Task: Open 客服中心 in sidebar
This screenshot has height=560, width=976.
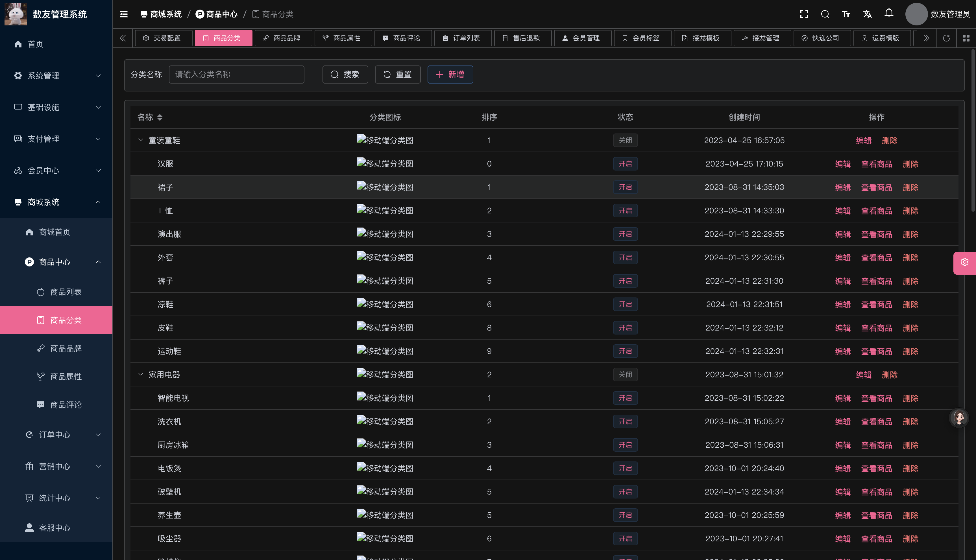Action: coord(56,528)
